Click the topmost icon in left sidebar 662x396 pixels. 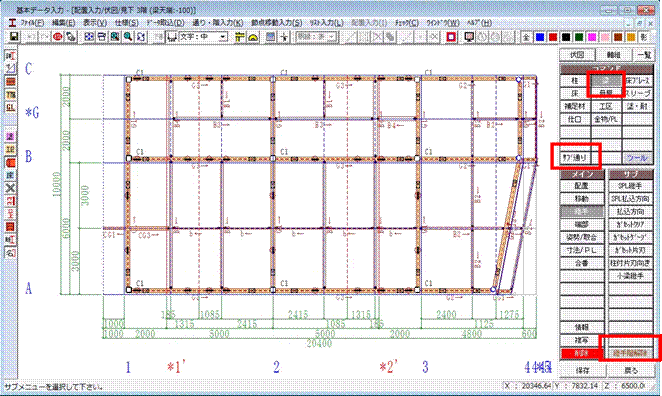11,56
